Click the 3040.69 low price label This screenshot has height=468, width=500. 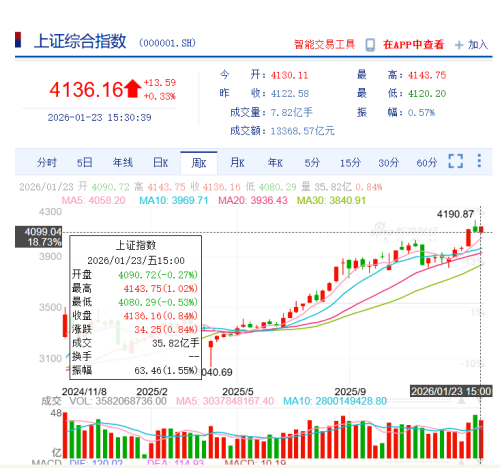tap(217, 372)
